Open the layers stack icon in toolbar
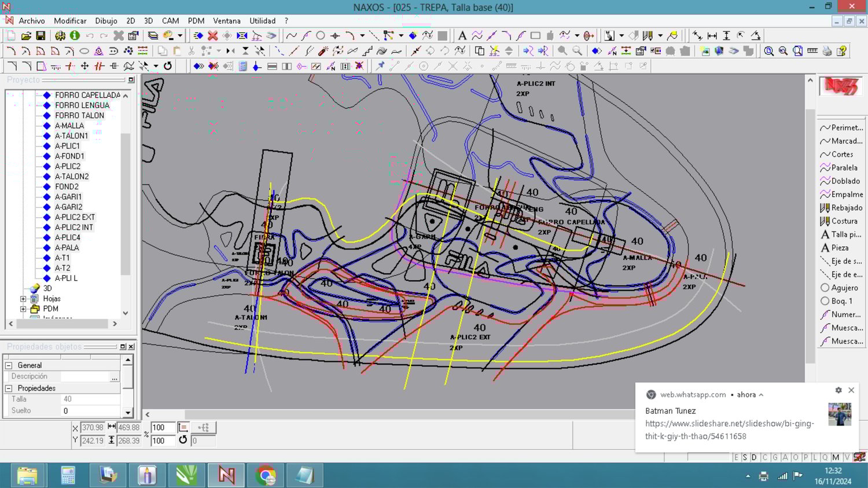Viewport: 868px width, 488px height. tap(153, 35)
